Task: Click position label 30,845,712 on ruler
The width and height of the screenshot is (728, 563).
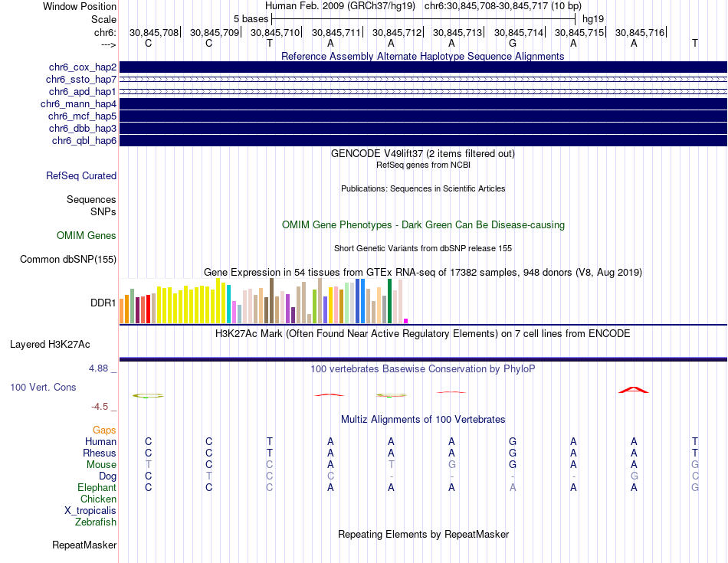Action: [397, 32]
